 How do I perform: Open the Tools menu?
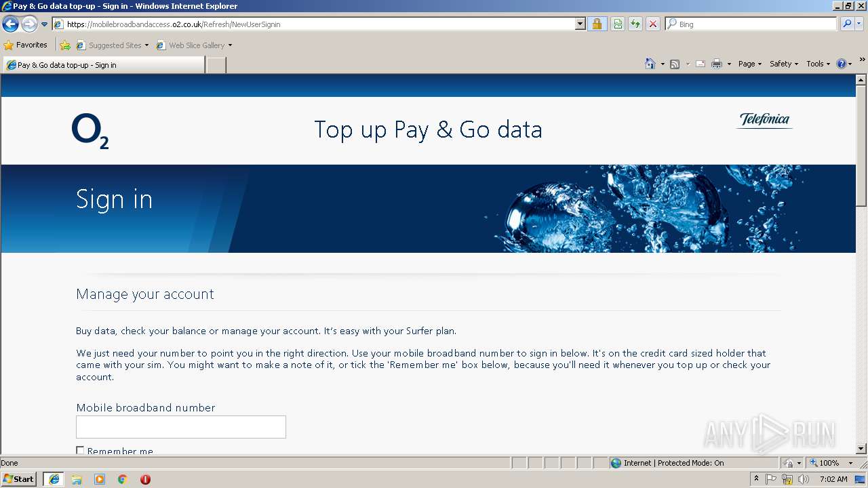pos(818,64)
